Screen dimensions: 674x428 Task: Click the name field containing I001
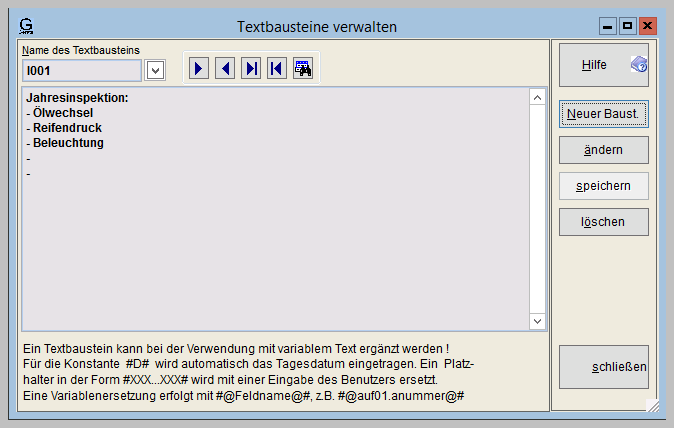pyautogui.click(x=82, y=70)
